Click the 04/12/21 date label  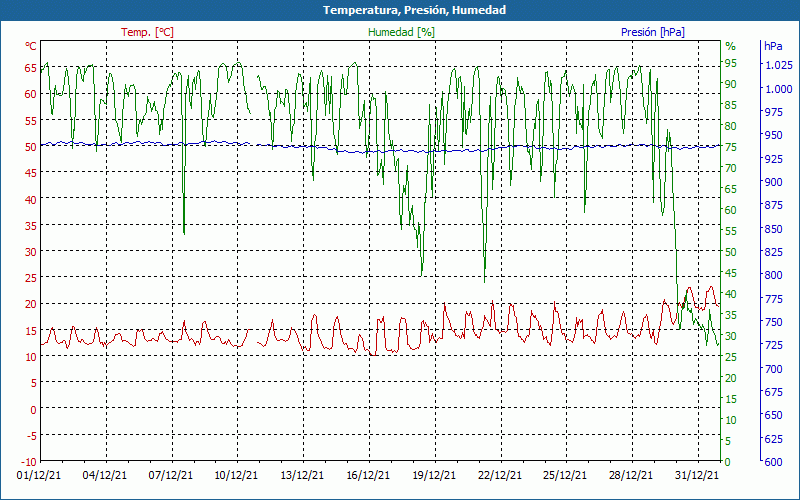click(x=105, y=475)
